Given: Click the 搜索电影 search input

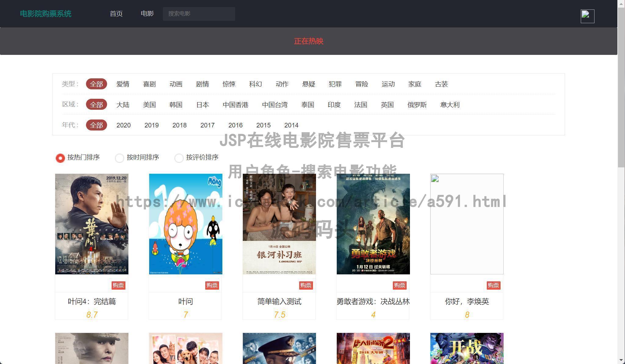Looking at the screenshot, I should point(199,13).
